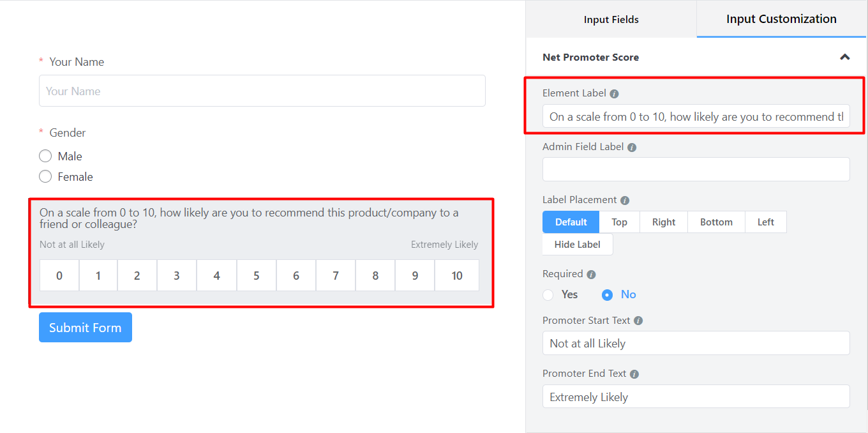Set label placement to Top
Image resolution: width=868 pixels, height=433 pixels.
point(619,222)
